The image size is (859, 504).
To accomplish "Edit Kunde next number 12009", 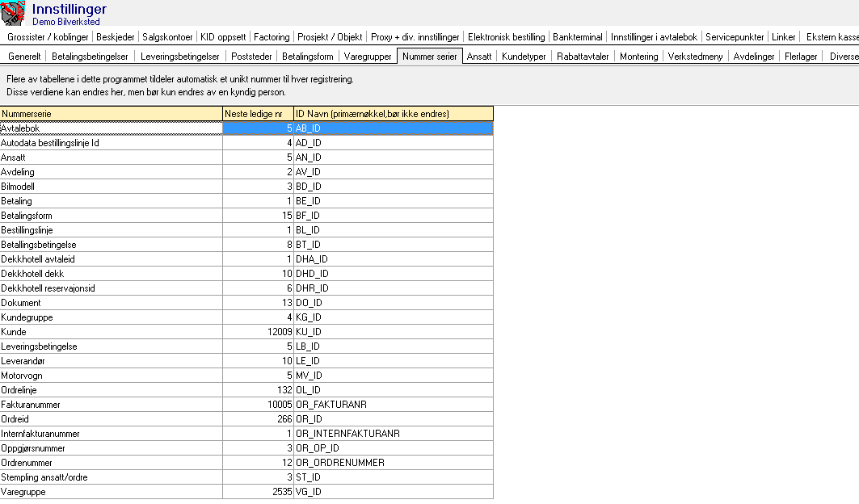I will [258, 331].
